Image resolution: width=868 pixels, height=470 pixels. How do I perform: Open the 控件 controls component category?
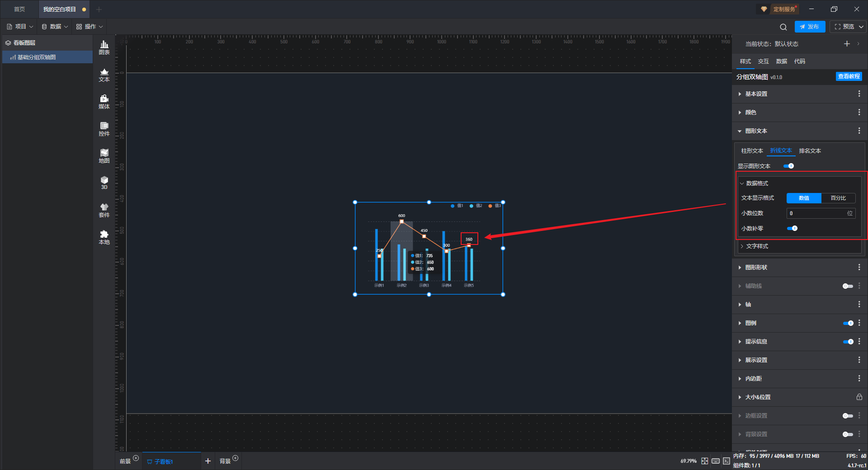pos(104,129)
